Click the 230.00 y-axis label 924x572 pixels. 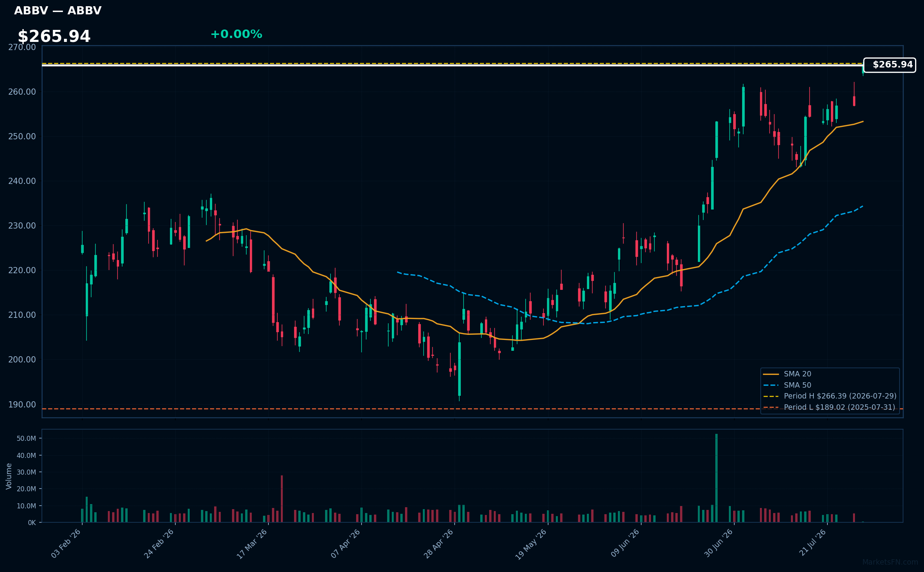pos(22,226)
